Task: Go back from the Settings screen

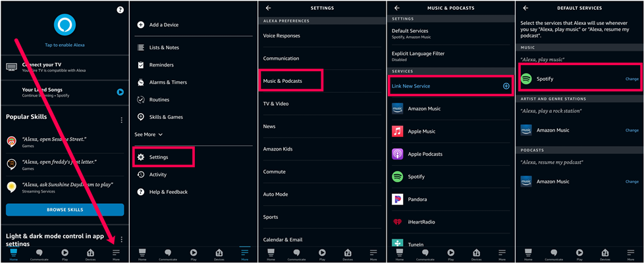Action: point(268,8)
